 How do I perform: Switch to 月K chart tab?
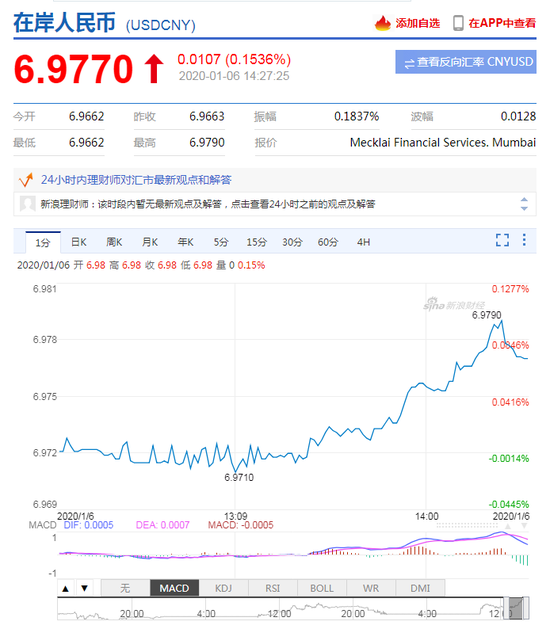(150, 242)
